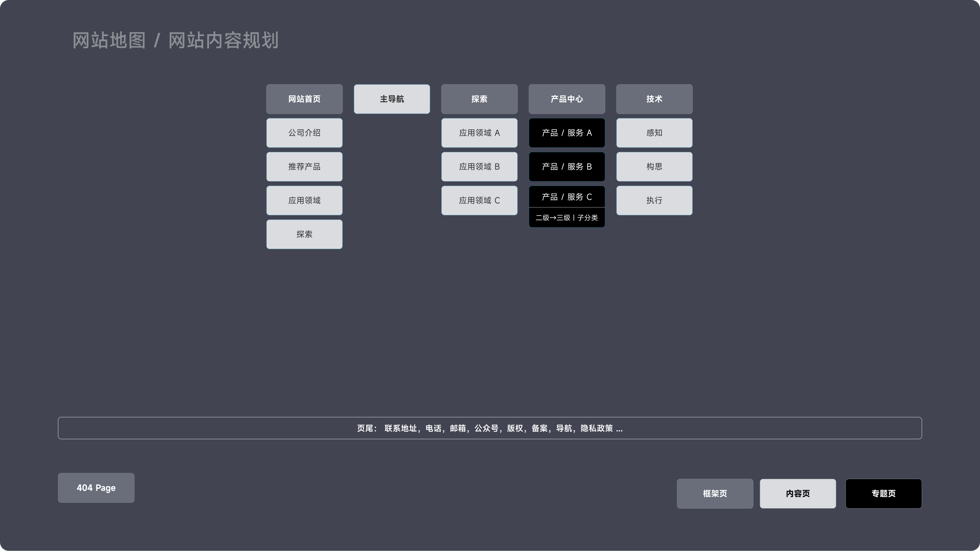Select 应用领域 A node
980x551 pixels.
pos(479,133)
